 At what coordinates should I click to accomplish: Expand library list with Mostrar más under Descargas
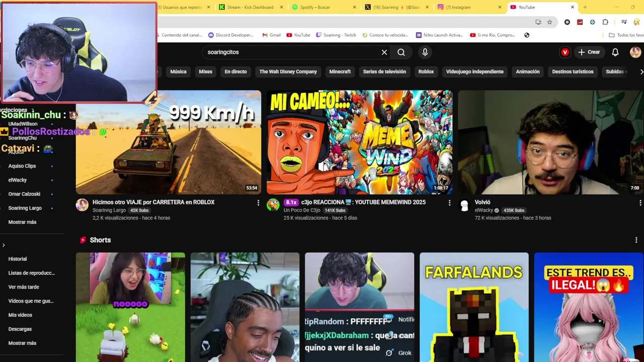point(23,343)
